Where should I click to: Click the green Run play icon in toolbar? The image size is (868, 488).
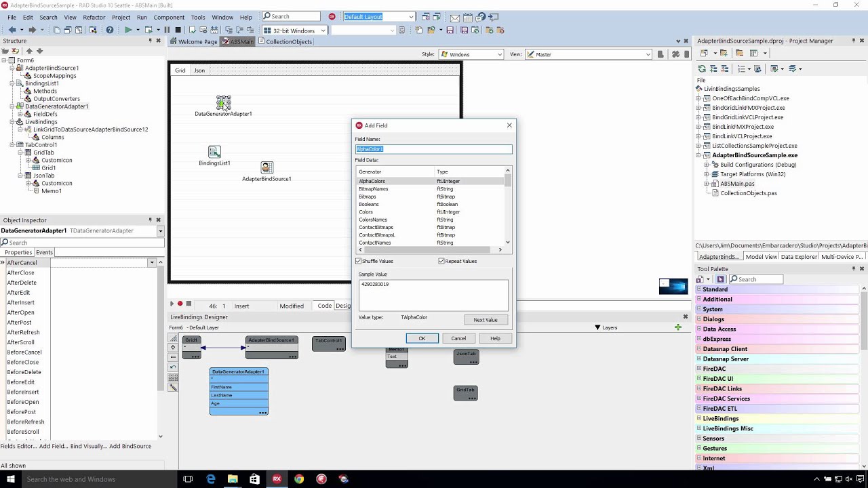128,30
